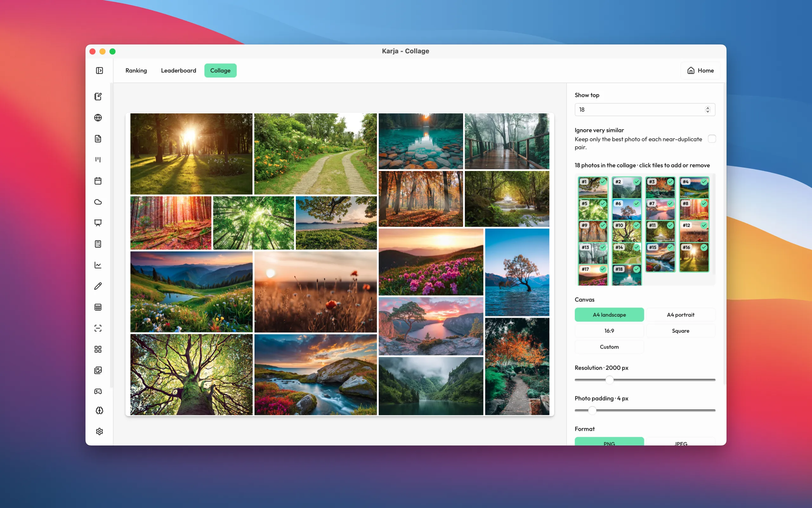Image resolution: width=812 pixels, height=508 pixels.
Task: Open the cloud icon in the sidebar
Action: point(98,202)
